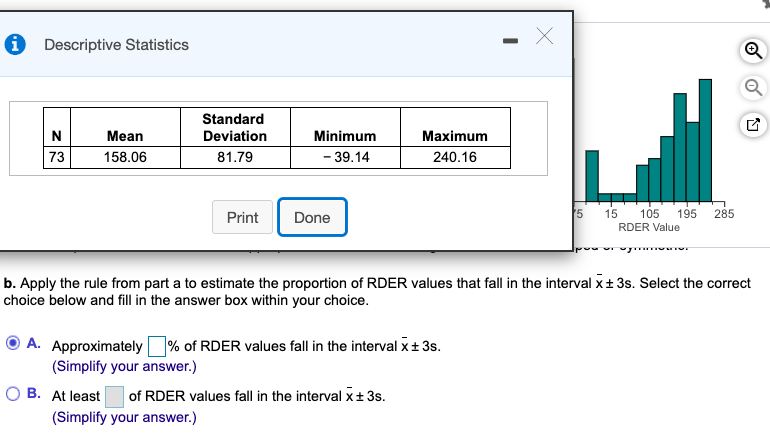Image resolution: width=770 pixels, height=434 pixels.
Task: Click the part b question text
Action: [377, 292]
